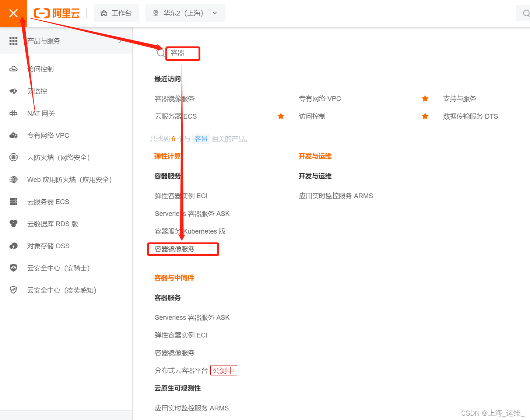Toggle the favorite star next to 专有网络 VPC
This screenshot has width=530, height=420.
point(425,98)
